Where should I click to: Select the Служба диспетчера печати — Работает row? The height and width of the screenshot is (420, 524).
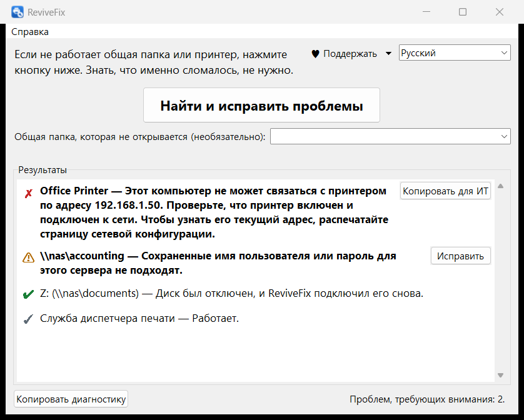point(139,318)
